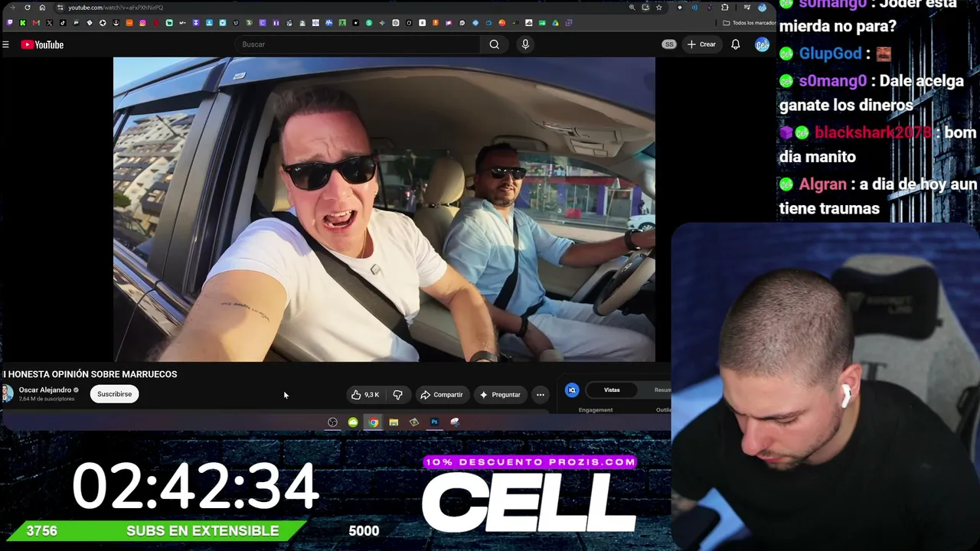Open the Google Drive bookmark

coord(555,23)
